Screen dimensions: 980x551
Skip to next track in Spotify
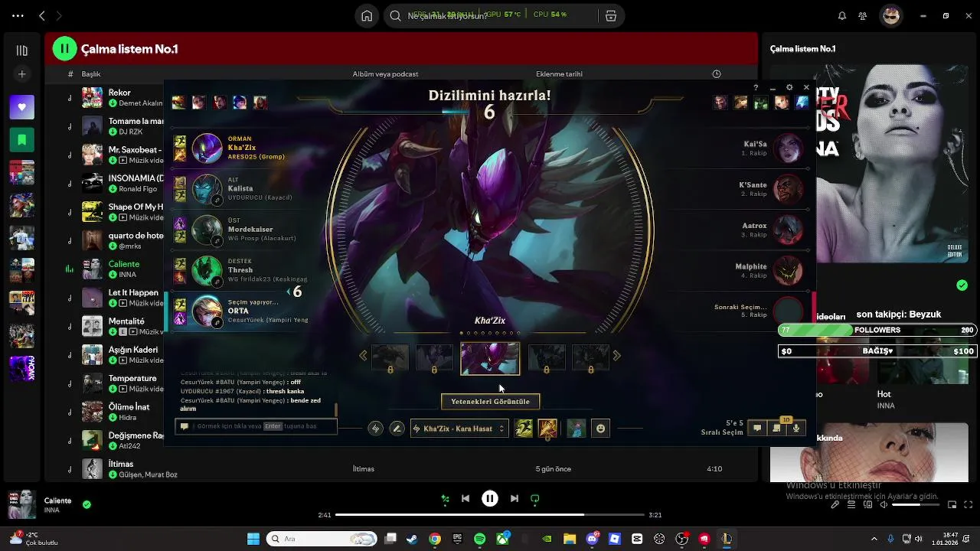[514, 499]
